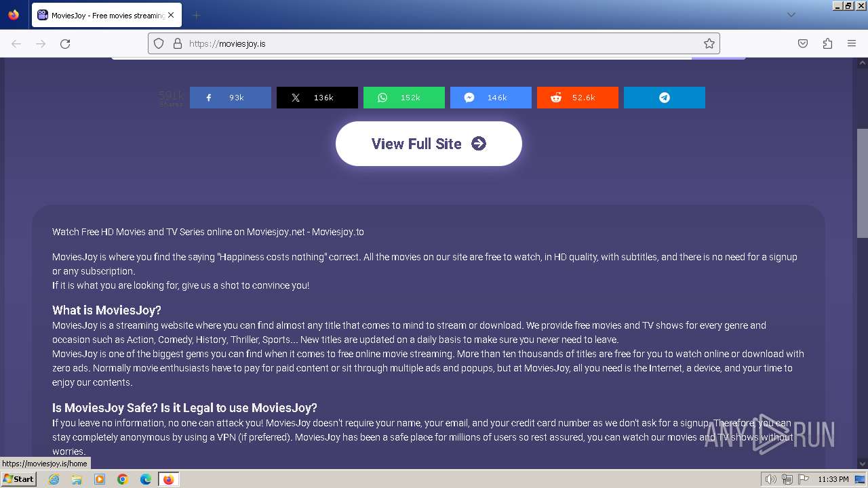868x488 pixels.
Task: Launch Google Chrome from taskbar
Action: click(x=123, y=479)
